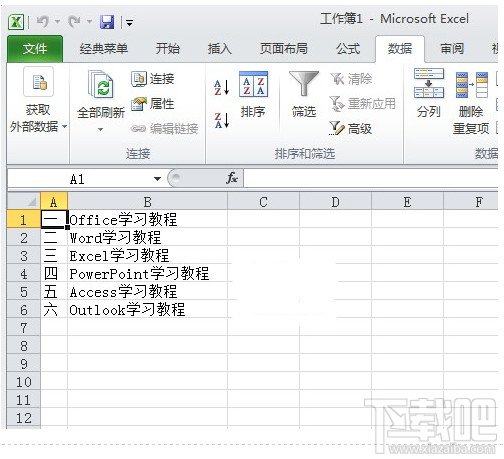504x459 pixels.
Task: Switch to the 公式 formulas tab
Action: coord(348,49)
